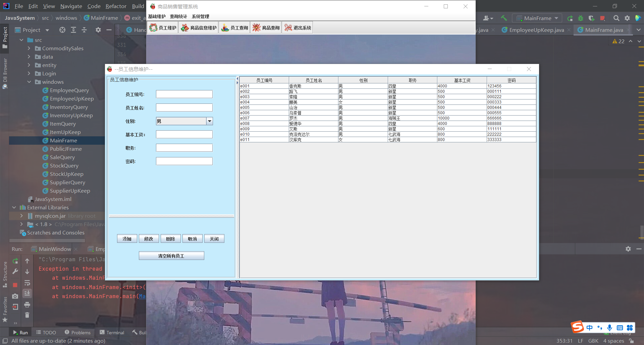Focus the 员工姓名 input field
644x345 pixels.
(184, 108)
